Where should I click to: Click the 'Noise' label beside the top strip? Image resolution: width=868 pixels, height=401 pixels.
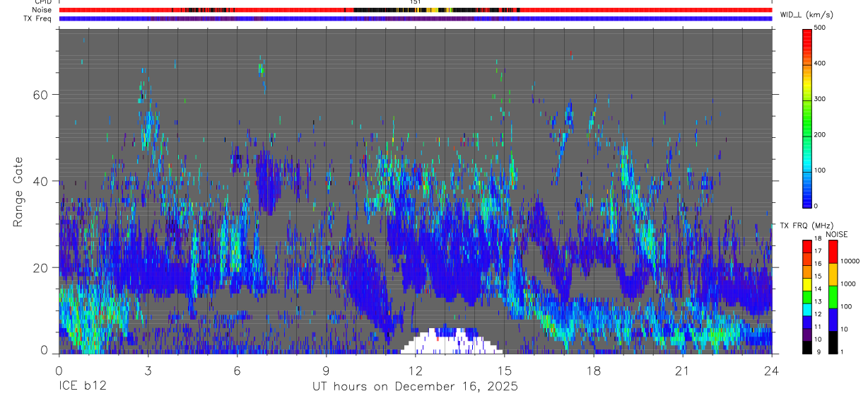point(42,11)
